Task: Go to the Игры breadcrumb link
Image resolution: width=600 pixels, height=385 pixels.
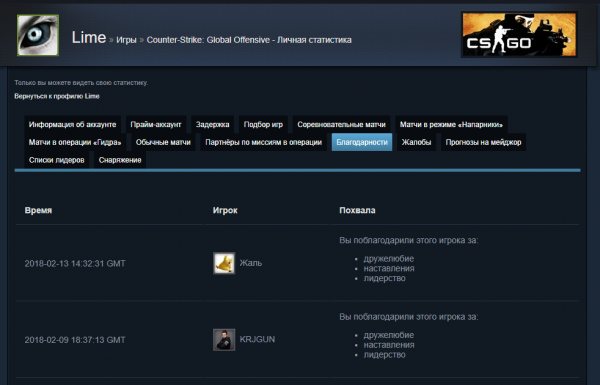Action: tap(126, 40)
